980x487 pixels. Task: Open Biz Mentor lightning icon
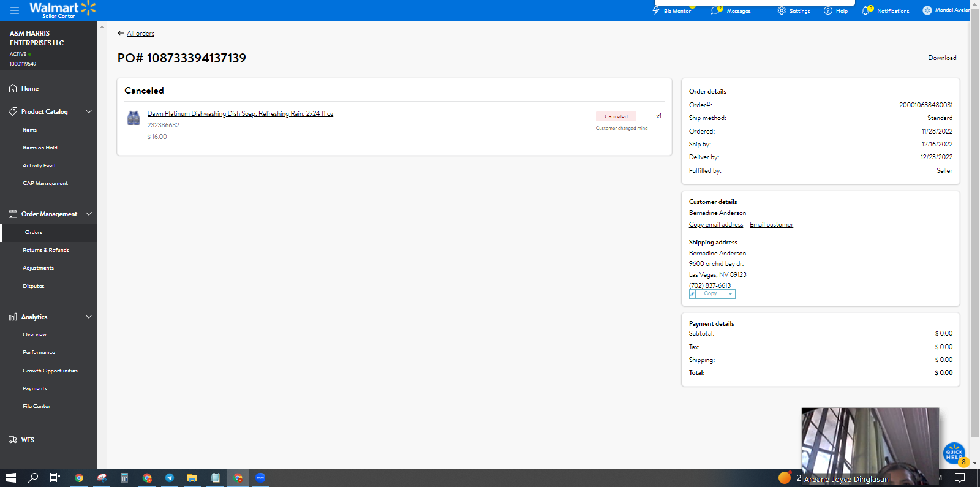click(x=656, y=10)
